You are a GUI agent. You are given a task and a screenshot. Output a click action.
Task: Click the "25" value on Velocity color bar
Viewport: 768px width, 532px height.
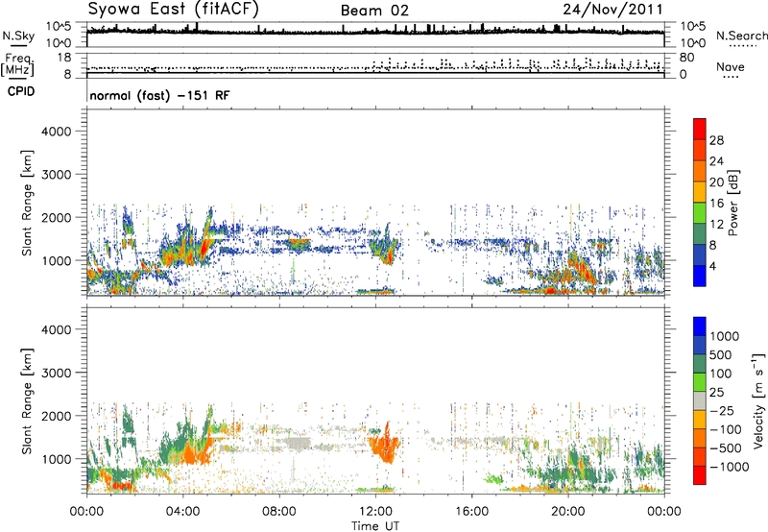717,393
